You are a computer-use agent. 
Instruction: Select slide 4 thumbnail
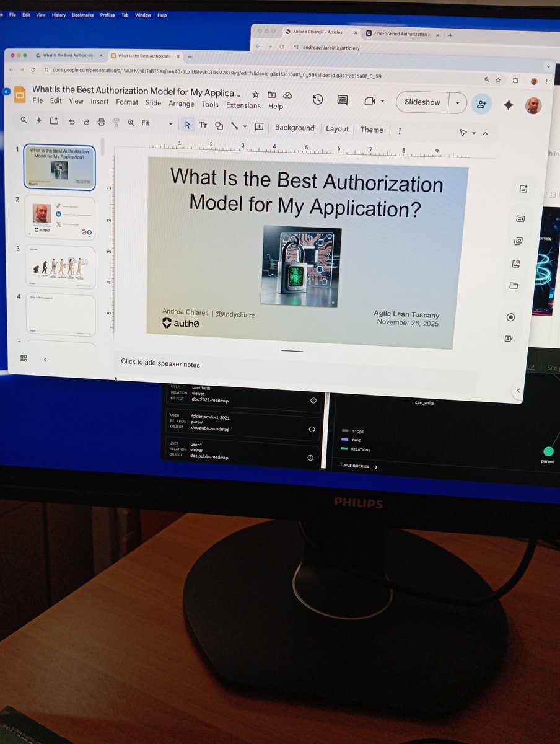click(x=61, y=315)
